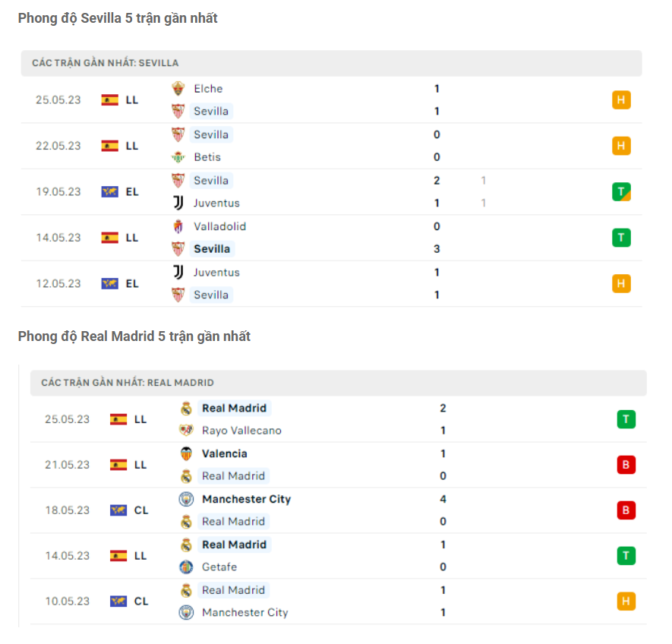Viewport: 672px width, 644px height.
Task: Click red B badge for Valencia match
Action: (x=626, y=465)
